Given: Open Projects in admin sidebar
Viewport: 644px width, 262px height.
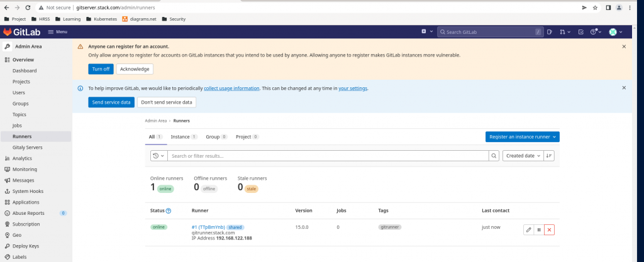Looking at the screenshot, I should (x=21, y=82).
